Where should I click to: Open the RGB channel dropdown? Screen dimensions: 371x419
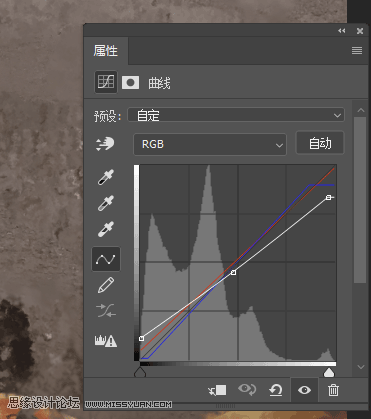coord(210,144)
